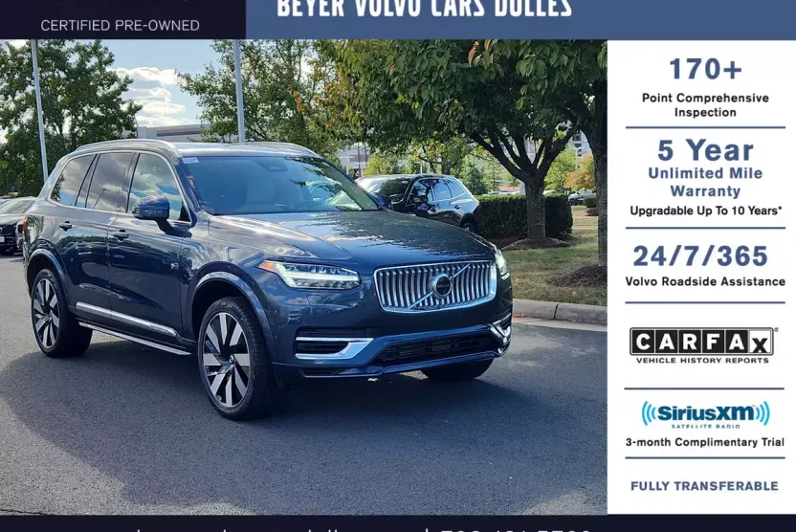Click the 5 Year Unlimited Mile Warranty text
This screenshot has height=532, width=796.
pos(705,168)
